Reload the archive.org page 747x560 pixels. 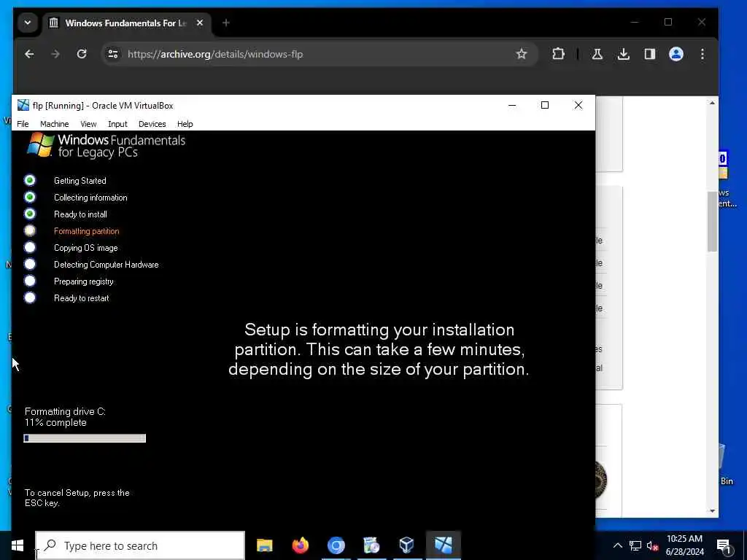[x=82, y=54]
